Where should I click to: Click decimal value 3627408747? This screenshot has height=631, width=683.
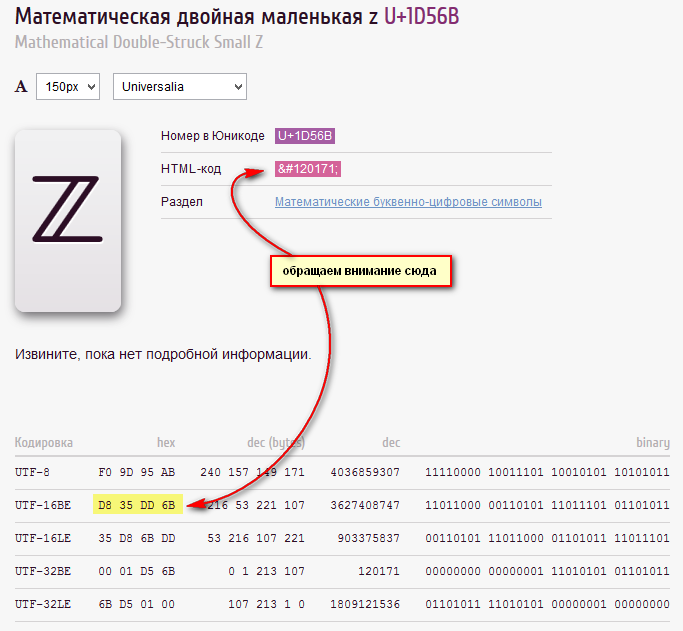tap(365, 505)
